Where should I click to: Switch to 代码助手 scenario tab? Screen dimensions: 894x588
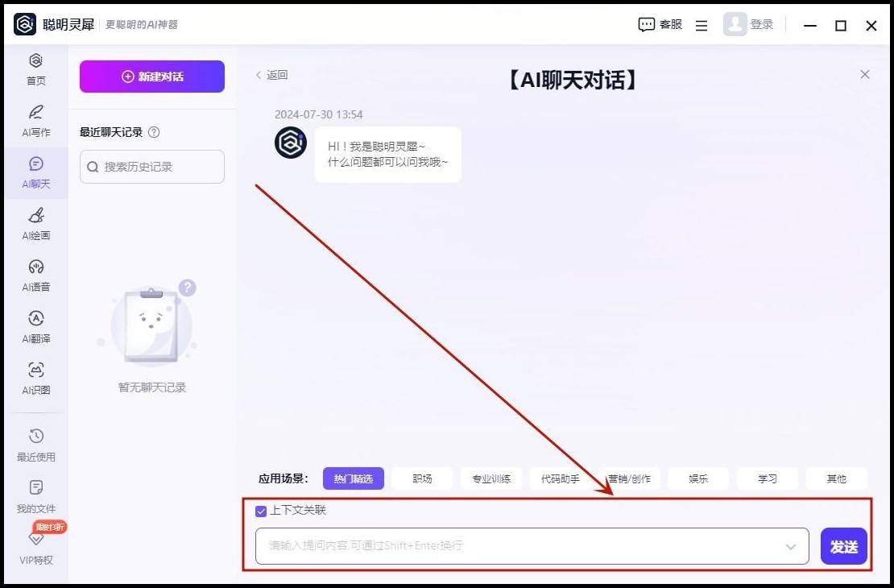coord(560,478)
